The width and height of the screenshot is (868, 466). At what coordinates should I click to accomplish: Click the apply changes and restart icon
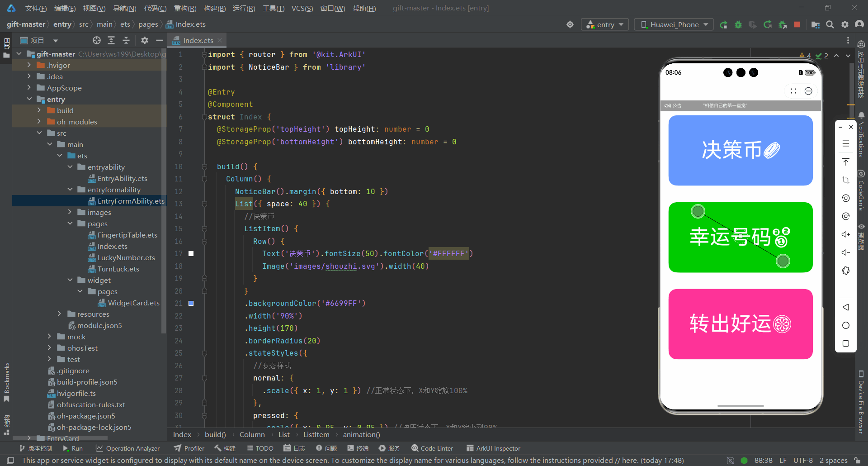(x=768, y=25)
